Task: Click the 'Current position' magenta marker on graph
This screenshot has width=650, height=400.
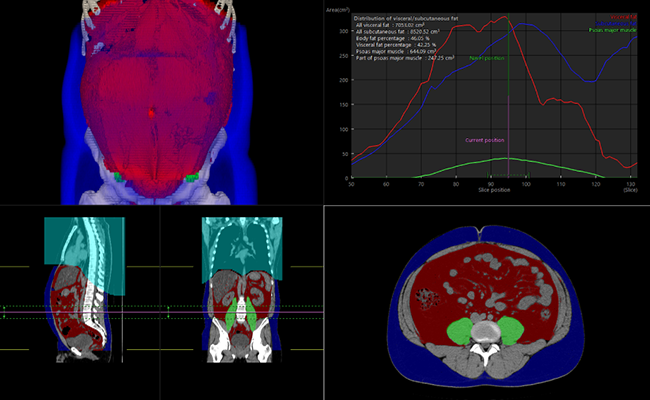Action: point(487,140)
